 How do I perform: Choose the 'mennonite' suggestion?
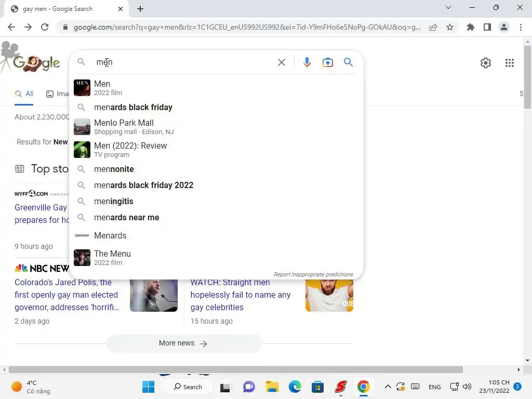pos(216,169)
